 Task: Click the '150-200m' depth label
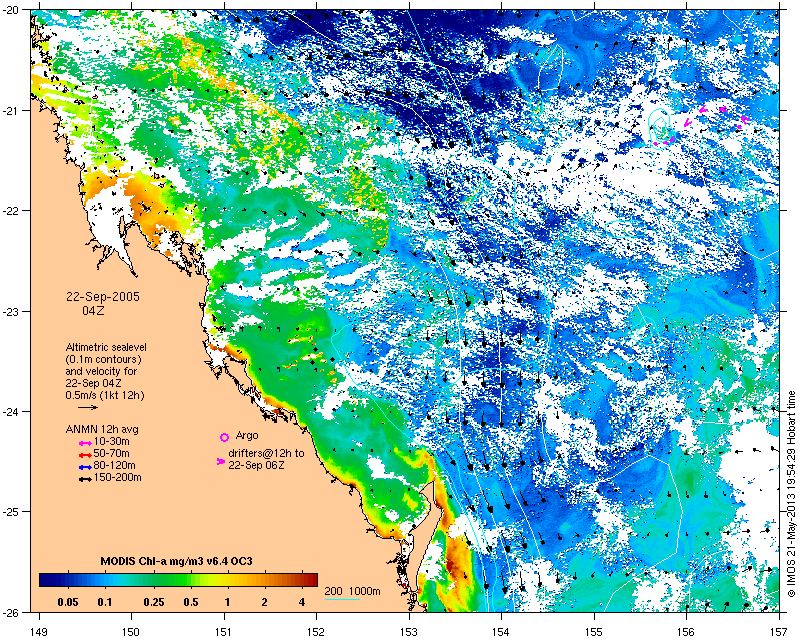point(117,478)
